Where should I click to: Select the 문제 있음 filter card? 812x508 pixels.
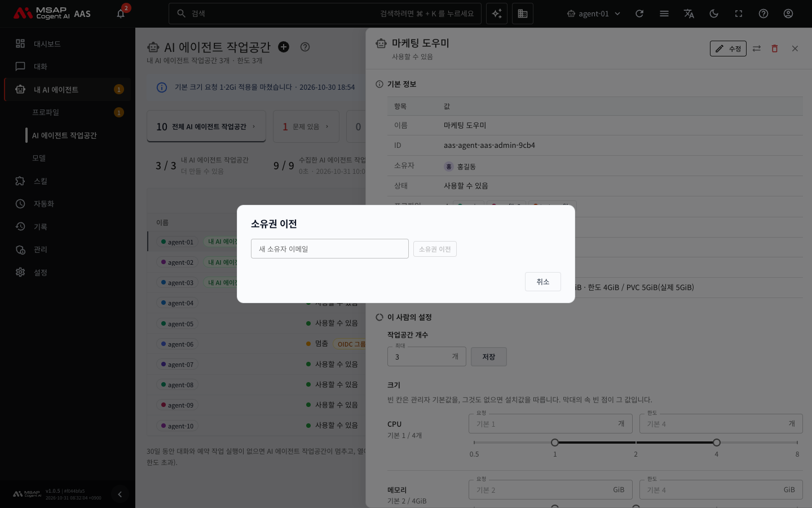(x=306, y=126)
